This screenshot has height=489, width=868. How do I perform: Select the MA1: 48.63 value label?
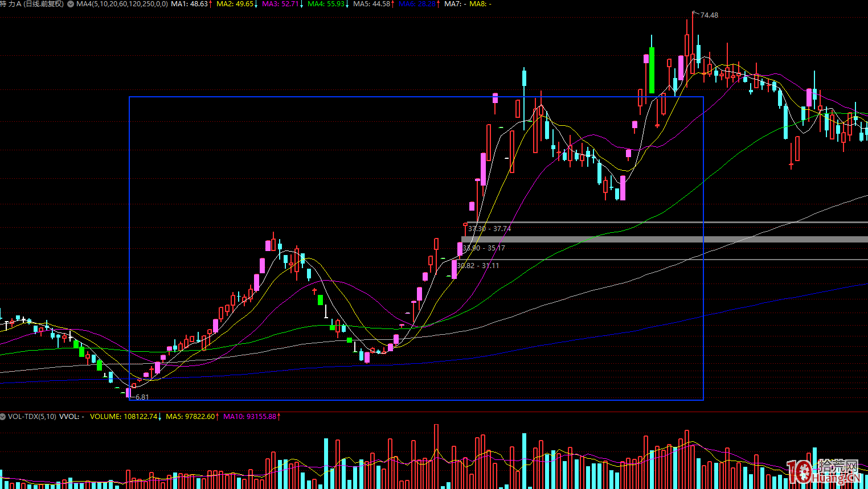[x=190, y=4]
